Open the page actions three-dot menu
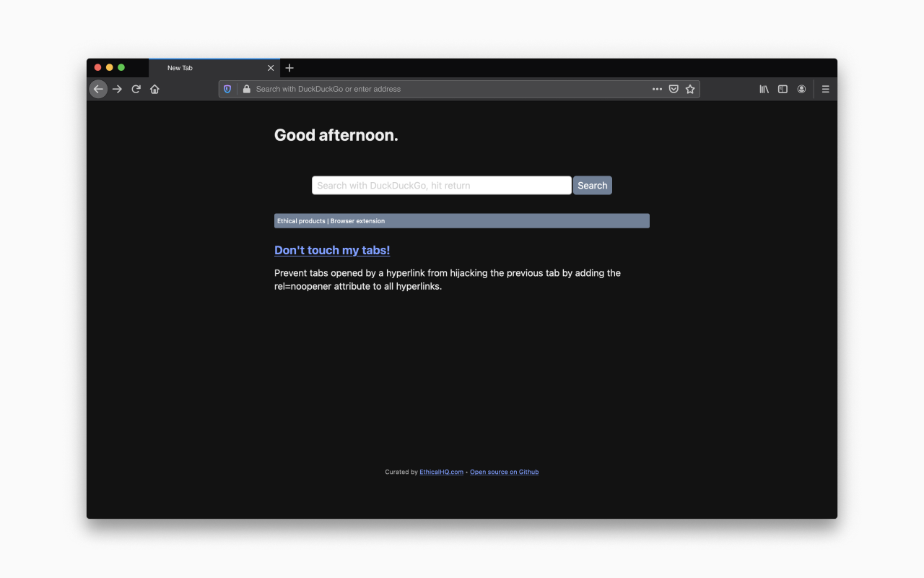The height and width of the screenshot is (578, 924). [x=657, y=89]
